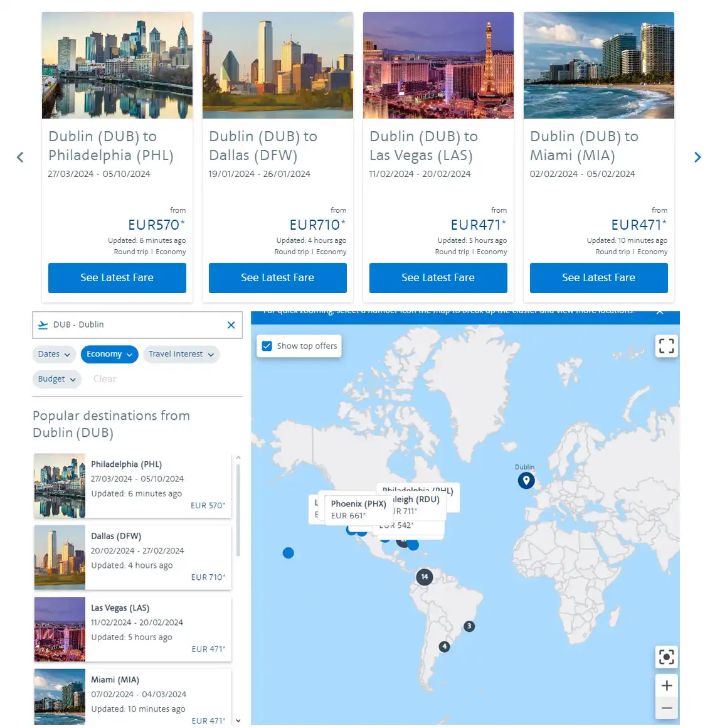Screen dimensions: 710x728
Task: Click the destinations list scroll down arrow
Action: coord(238,720)
